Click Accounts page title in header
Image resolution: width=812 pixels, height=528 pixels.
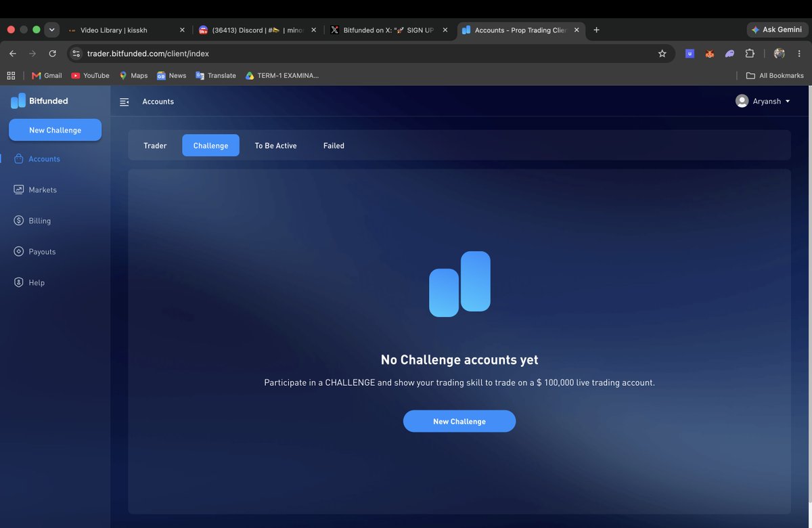tap(158, 102)
